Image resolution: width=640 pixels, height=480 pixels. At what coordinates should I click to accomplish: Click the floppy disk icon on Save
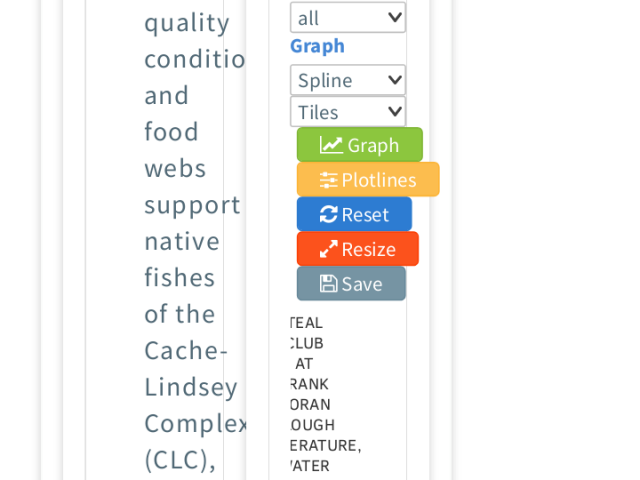pyautogui.click(x=329, y=284)
